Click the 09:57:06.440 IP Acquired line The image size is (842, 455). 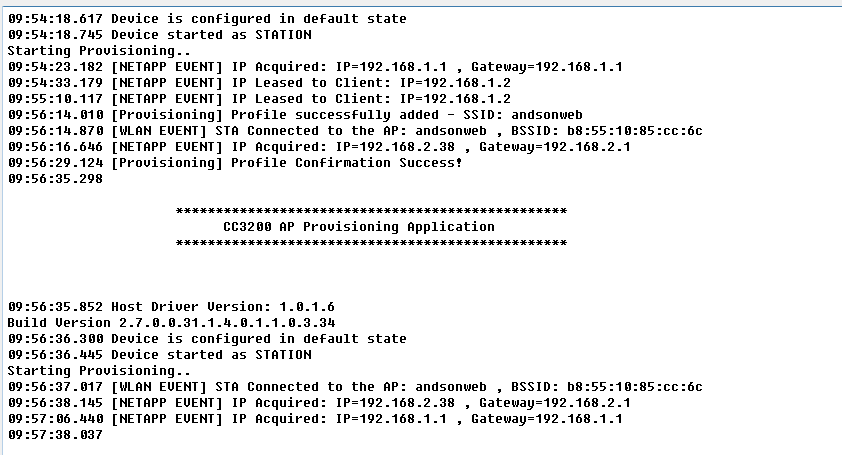click(x=315, y=419)
